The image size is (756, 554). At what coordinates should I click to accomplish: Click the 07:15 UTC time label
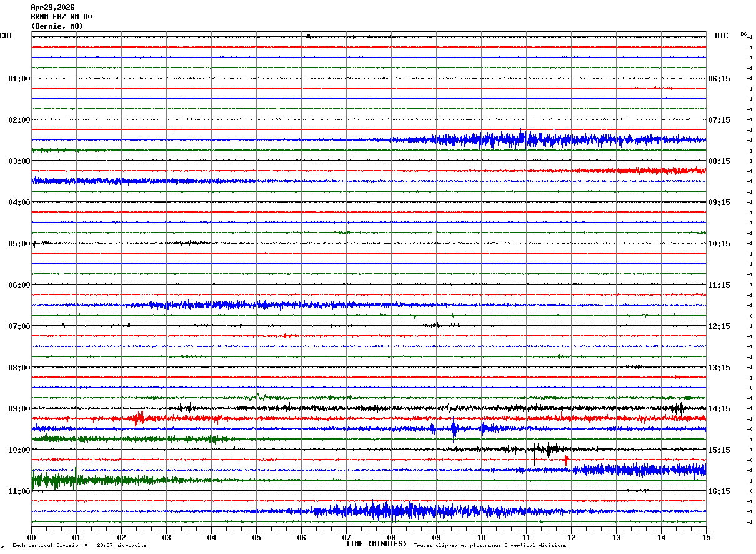719,120
